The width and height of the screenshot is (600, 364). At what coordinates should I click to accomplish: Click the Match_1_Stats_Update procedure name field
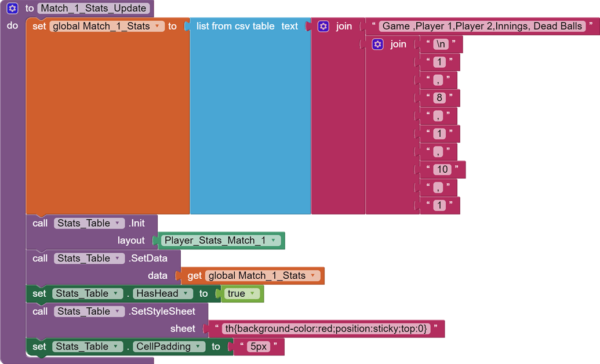click(x=94, y=8)
